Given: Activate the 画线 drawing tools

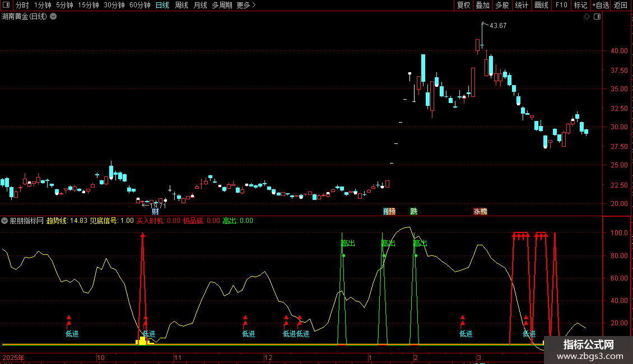Looking at the screenshot, I should click(541, 5).
